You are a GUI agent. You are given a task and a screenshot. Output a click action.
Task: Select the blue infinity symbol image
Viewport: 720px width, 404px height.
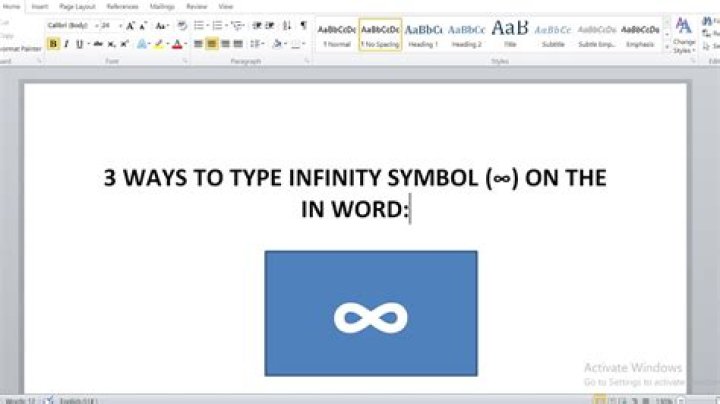tap(370, 313)
